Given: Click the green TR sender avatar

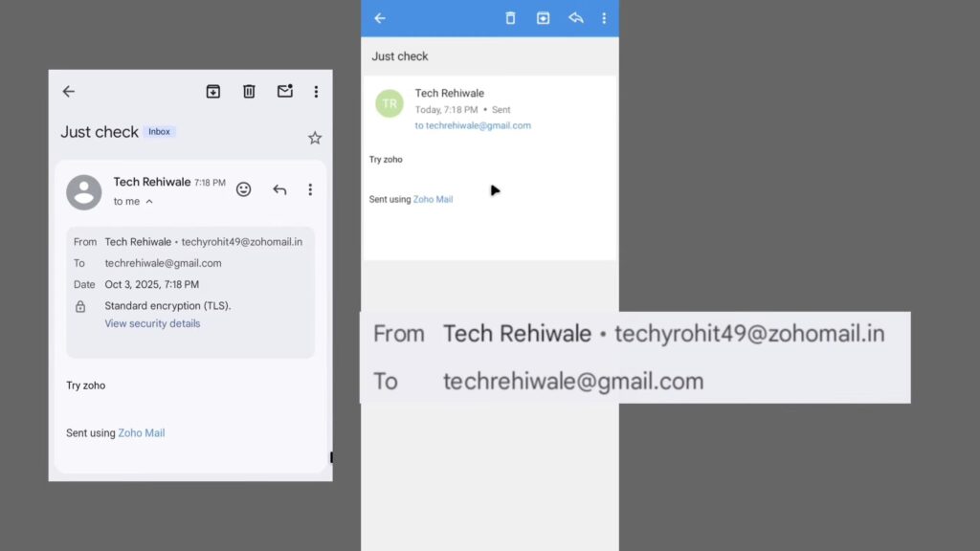Looking at the screenshot, I should pos(390,103).
